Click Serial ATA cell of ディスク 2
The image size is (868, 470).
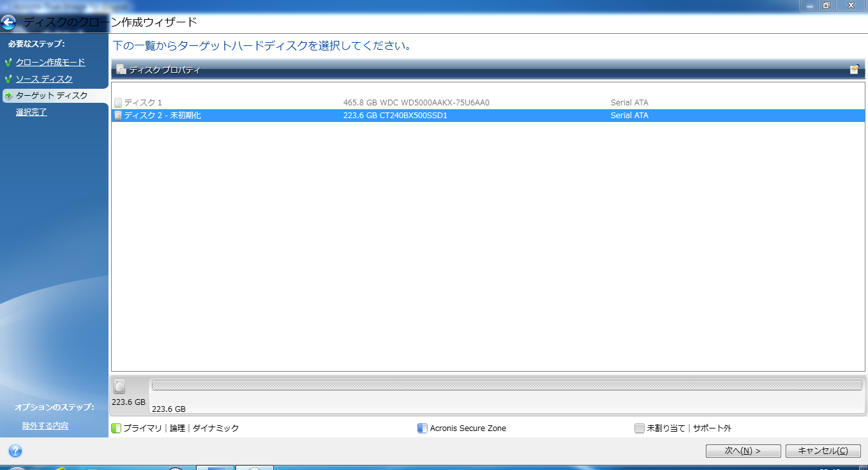(x=629, y=116)
